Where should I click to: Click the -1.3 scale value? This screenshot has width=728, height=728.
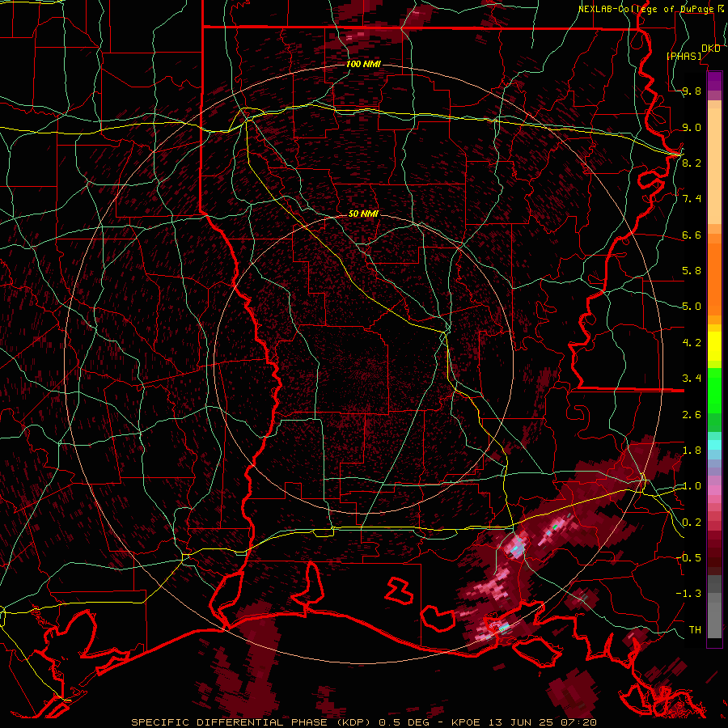[688, 594]
